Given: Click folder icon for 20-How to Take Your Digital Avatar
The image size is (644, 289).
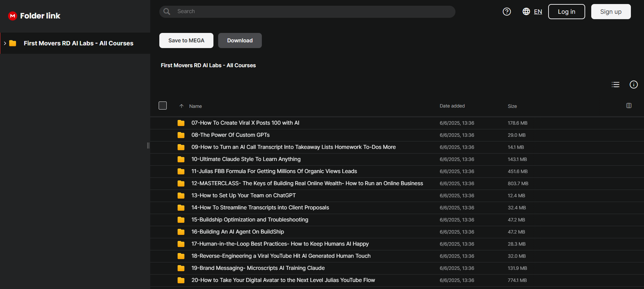Looking at the screenshot, I should 181,280.
